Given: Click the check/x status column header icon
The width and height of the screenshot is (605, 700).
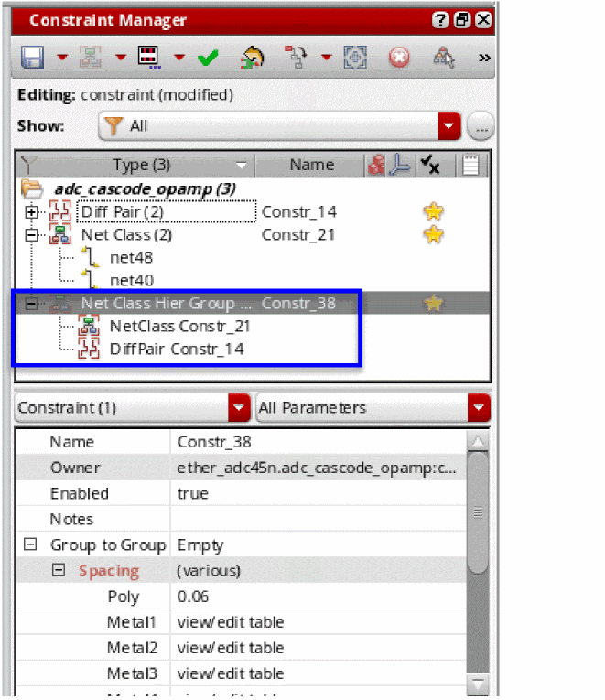Looking at the screenshot, I should (x=430, y=165).
